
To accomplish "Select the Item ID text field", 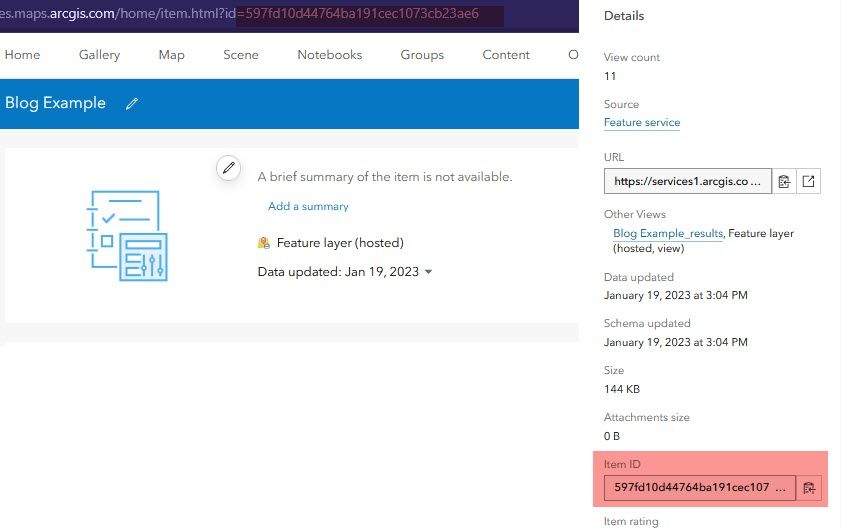I will pyautogui.click(x=699, y=488).
